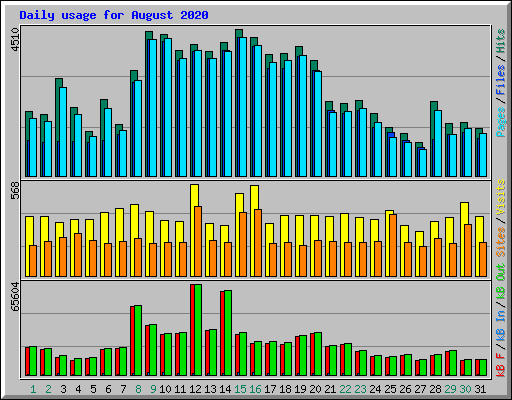Image resolution: width=512 pixels, height=400 pixels.
Task: Select day 28 on the x-axis
Action: tap(435, 389)
